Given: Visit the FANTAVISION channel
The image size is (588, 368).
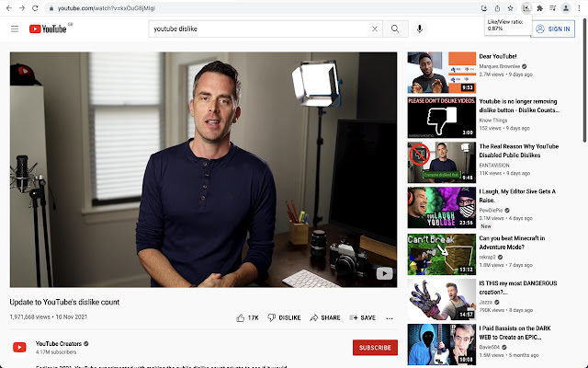Looking at the screenshot, I should click(x=494, y=166).
